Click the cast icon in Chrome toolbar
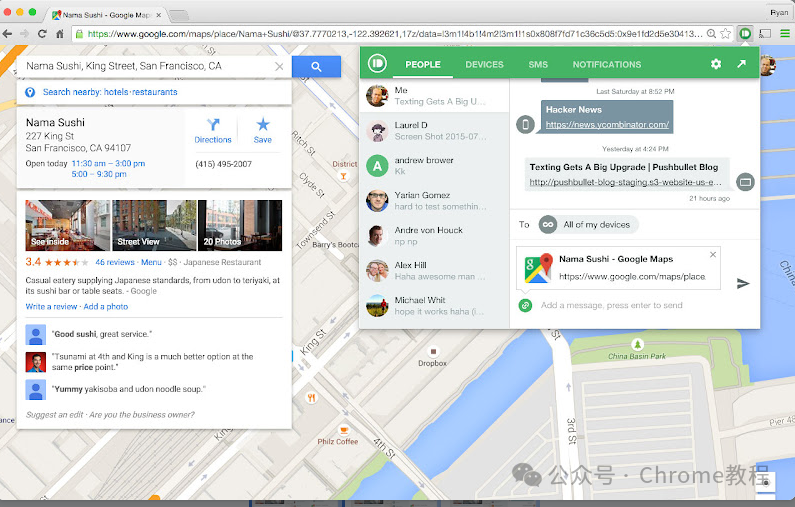The height and width of the screenshot is (507, 795). pos(765,34)
